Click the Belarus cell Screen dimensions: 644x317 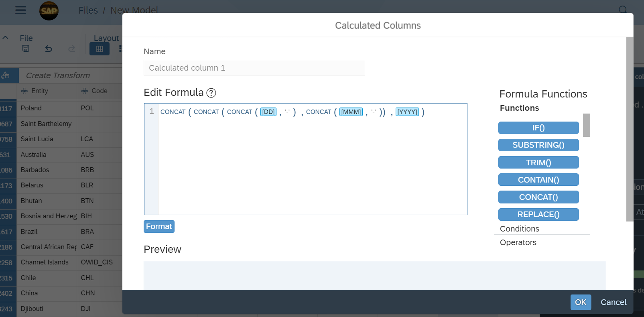click(x=47, y=185)
